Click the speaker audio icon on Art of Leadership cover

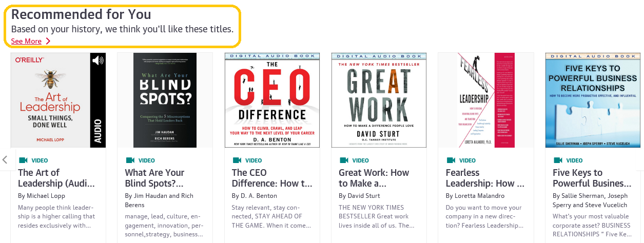click(x=97, y=60)
